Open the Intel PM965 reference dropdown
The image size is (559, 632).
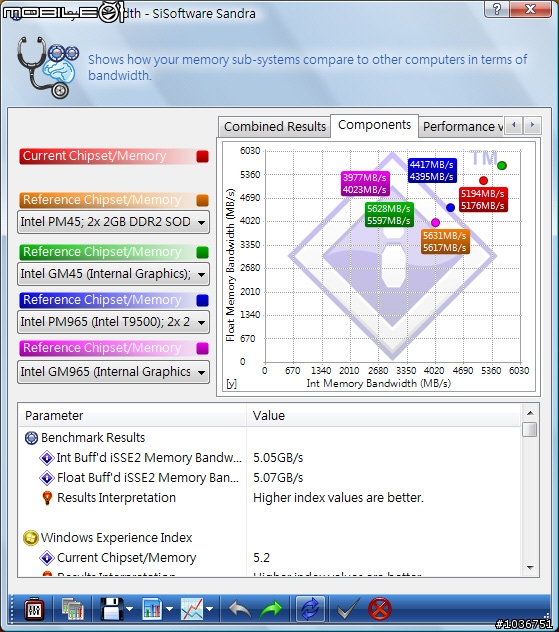tap(113, 322)
